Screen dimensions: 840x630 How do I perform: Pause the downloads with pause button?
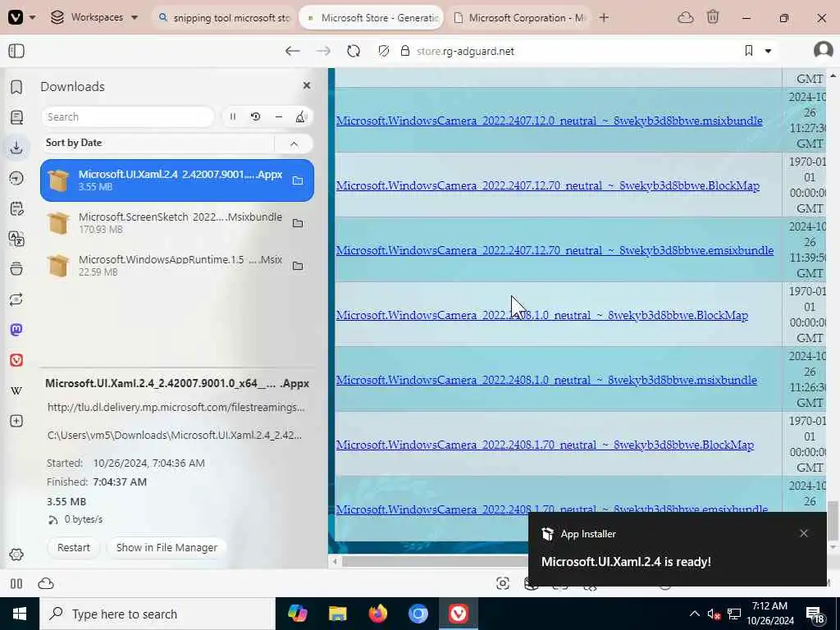(233, 116)
